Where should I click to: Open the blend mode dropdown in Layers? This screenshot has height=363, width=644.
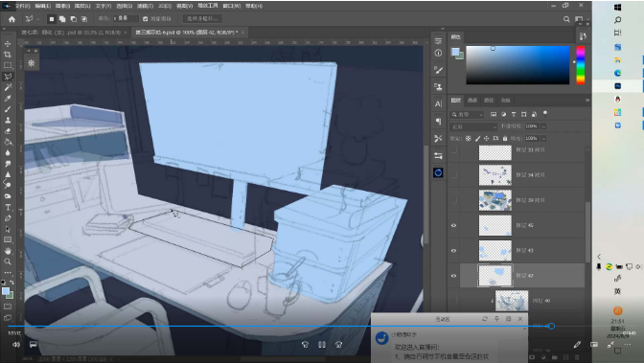click(x=473, y=126)
